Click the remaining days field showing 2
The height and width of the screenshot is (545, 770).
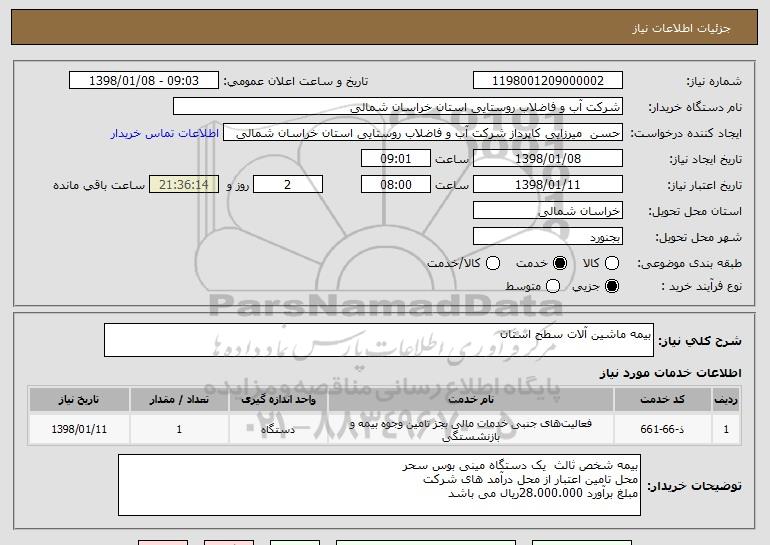[288, 185]
